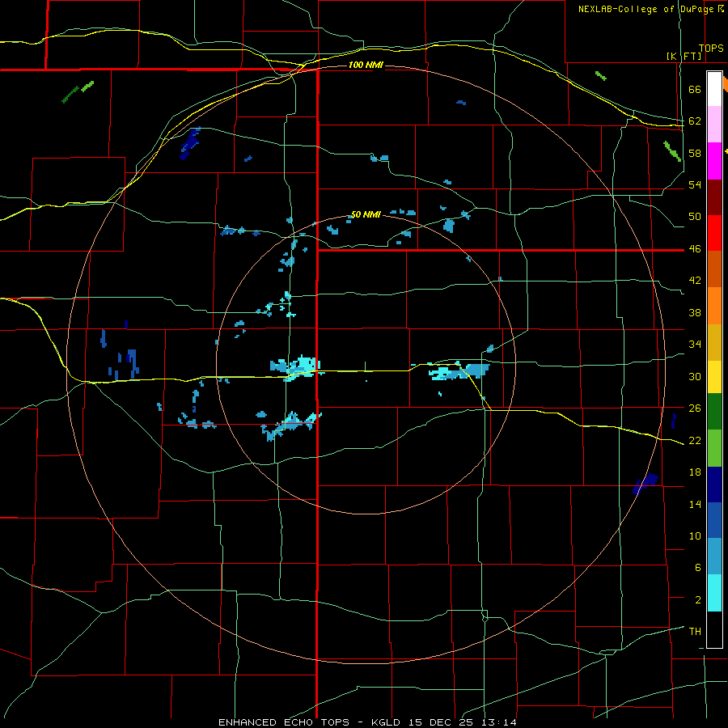Click the navy swatch between 18 and 14

pyautogui.click(x=714, y=485)
